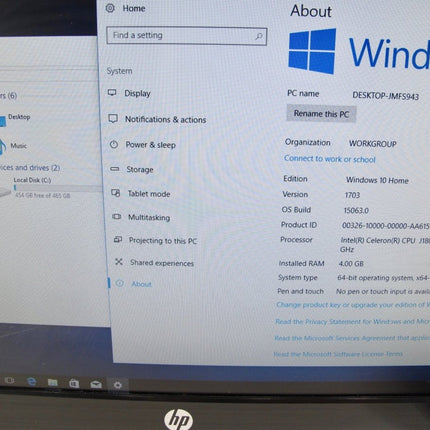
Task: Open Music folder in File Explorer
Action: click(19, 146)
